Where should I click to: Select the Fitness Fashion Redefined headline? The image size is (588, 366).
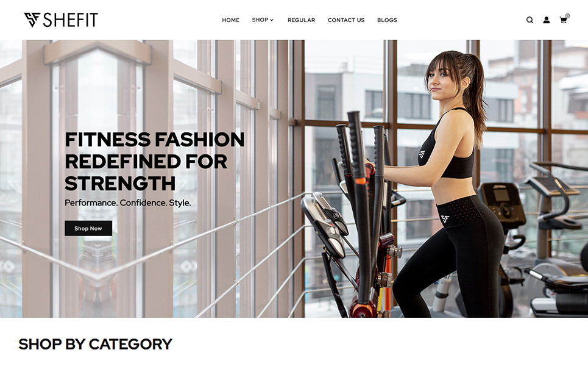pyautogui.click(x=155, y=162)
